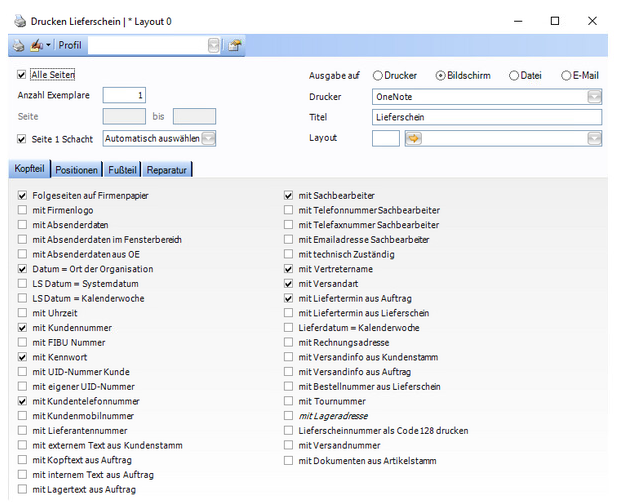This screenshot has width=625, height=503.
Task: Switch to the Reparatur tab
Action: coord(166,170)
